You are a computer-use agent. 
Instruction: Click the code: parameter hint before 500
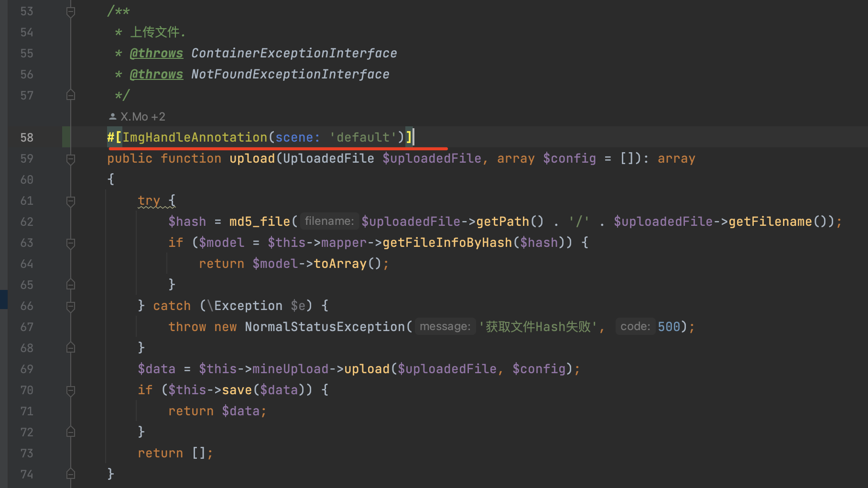[x=635, y=326]
